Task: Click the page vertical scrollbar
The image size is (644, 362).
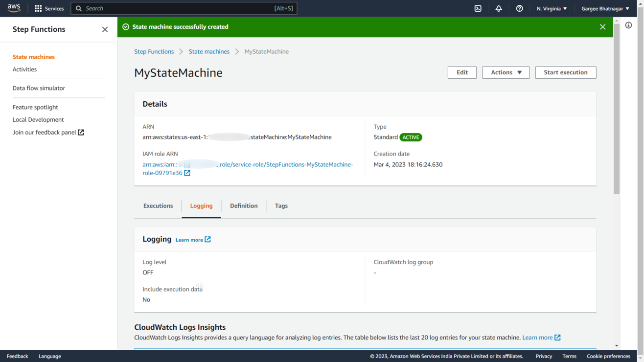Action: (616, 108)
